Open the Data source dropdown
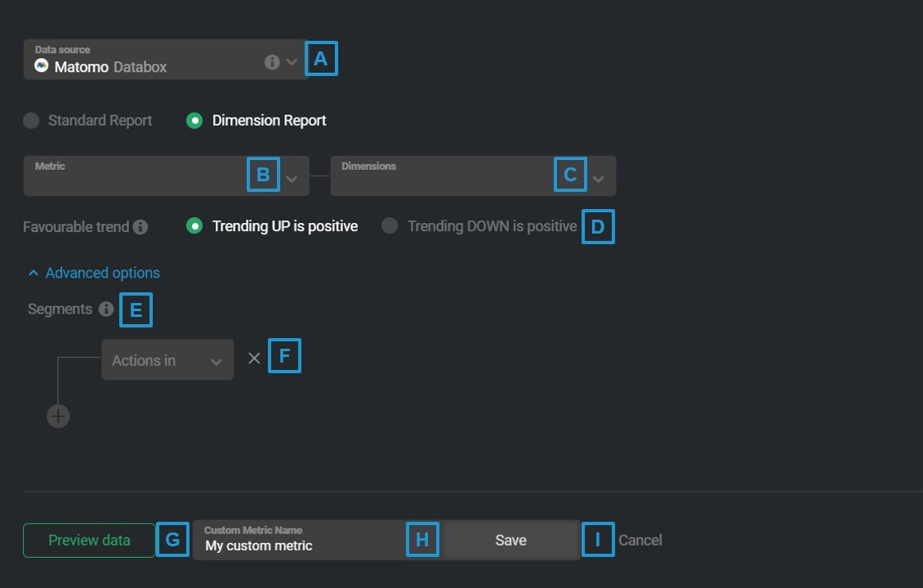Image resolution: width=923 pixels, height=588 pixels. click(x=291, y=62)
